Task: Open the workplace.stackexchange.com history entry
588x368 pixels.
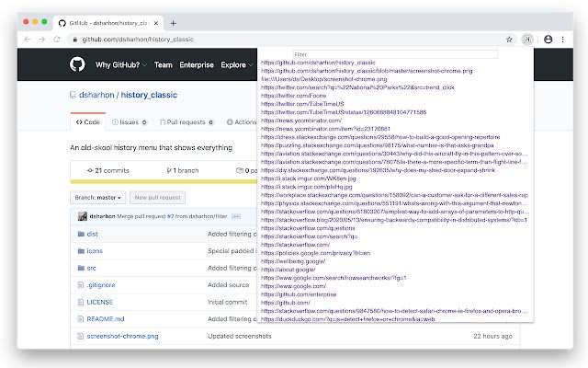Action: click(x=394, y=195)
